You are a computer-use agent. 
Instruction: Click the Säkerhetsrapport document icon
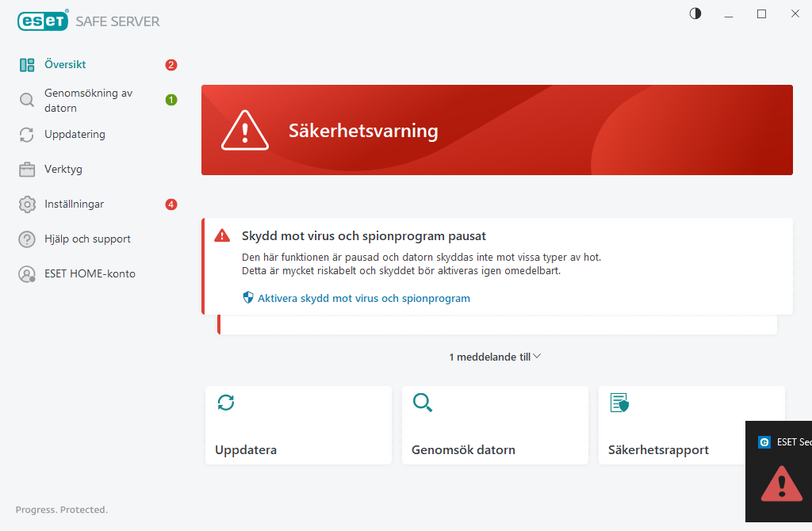[619, 403]
